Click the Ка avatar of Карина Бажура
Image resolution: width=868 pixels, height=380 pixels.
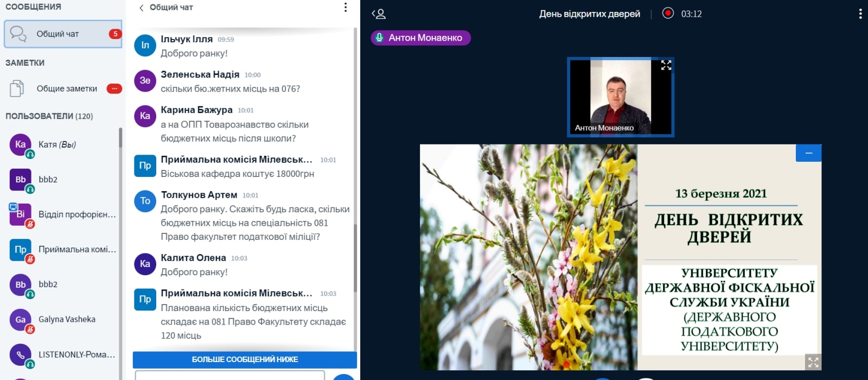(145, 116)
